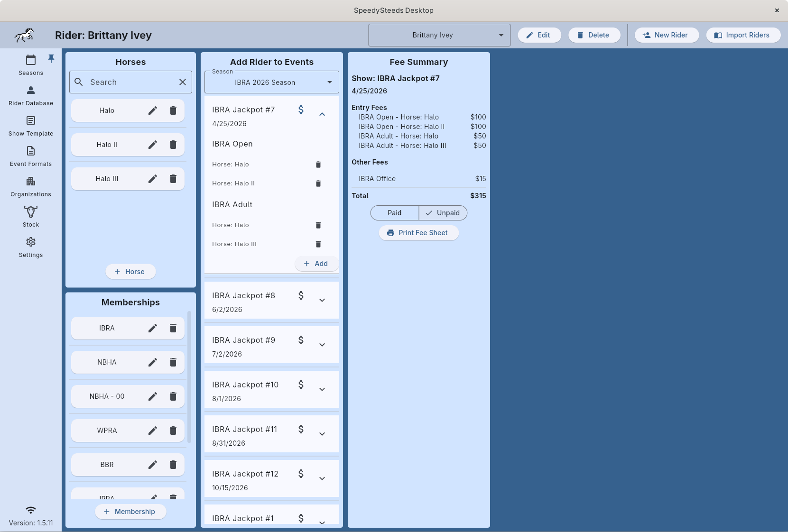The image size is (788, 532).
Task: Expand the IBRA Jackpot #11 event
Action: click(322, 434)
